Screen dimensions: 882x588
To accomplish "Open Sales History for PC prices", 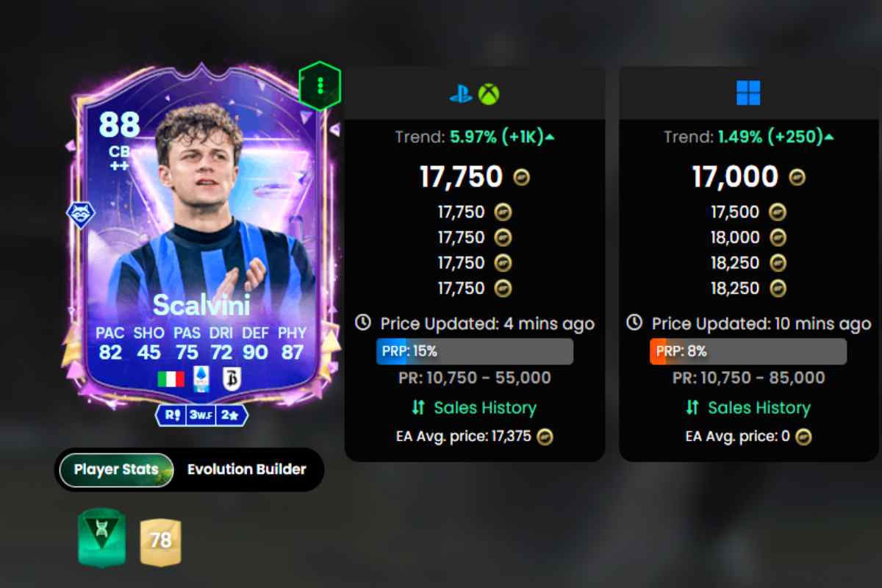I will 749,408.
